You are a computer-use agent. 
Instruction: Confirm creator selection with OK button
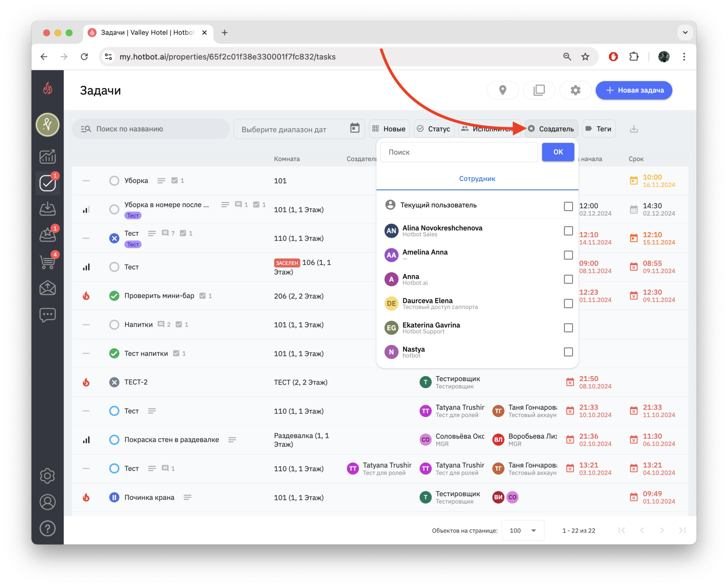point(558,152)
